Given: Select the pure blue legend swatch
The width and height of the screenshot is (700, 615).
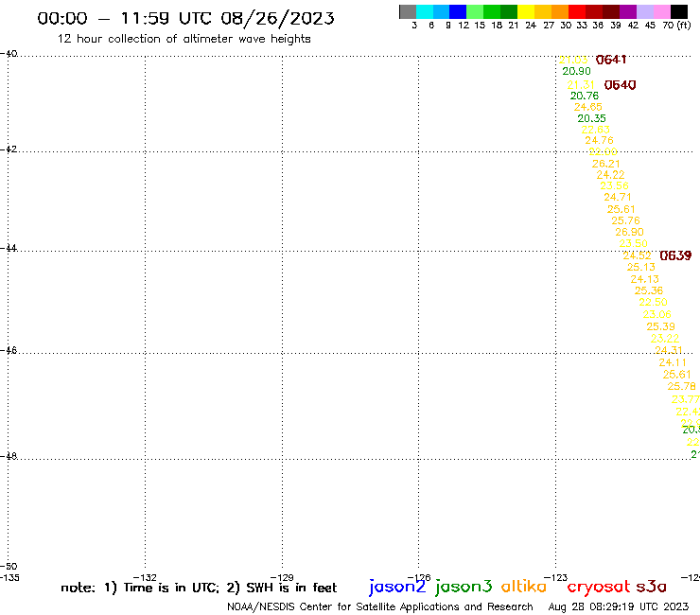Looking at the screenshot, I should point(458,11).
